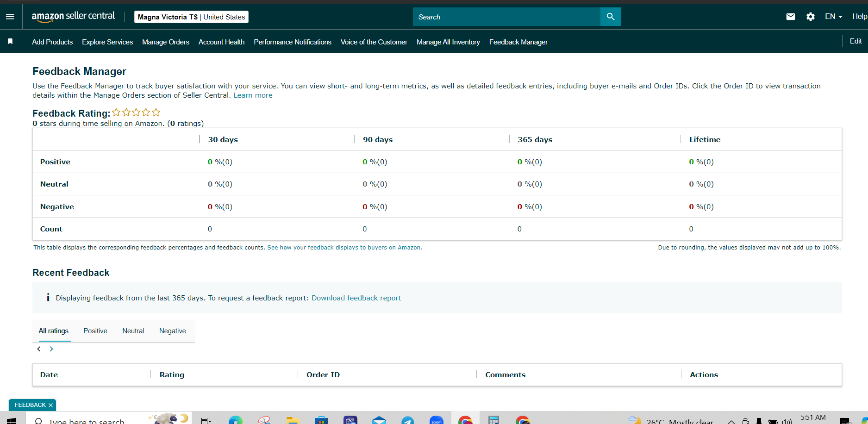Click the Positive 30 days value 0 %(0)
This screenshot has width=868, height=424.
pyautogui.click(x=220, y=162)
